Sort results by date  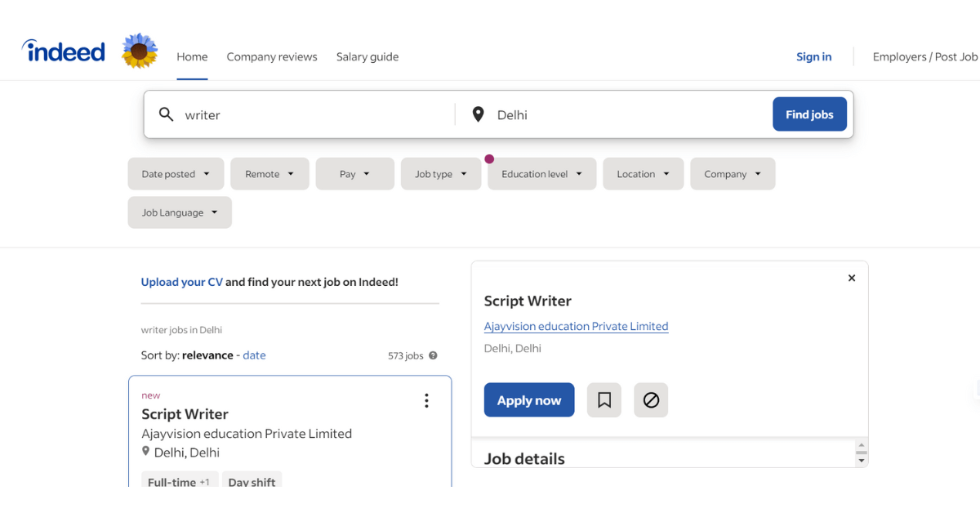point(254,355)
